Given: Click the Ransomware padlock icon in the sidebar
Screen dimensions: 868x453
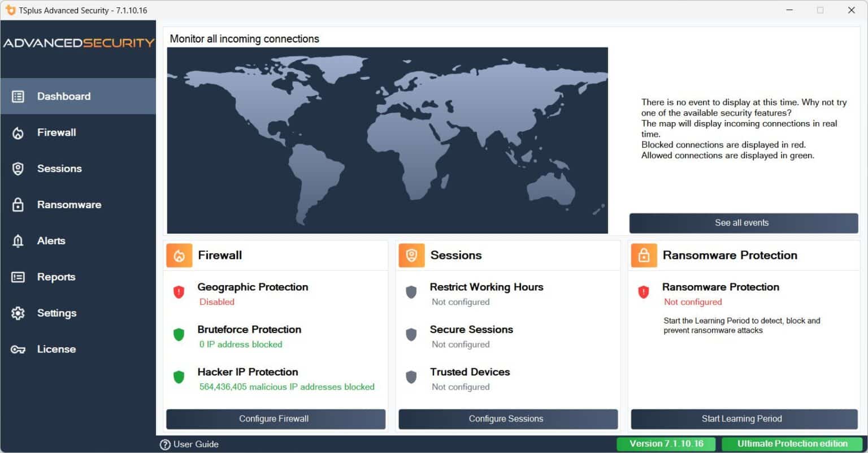Looking at the screenshot, I should pos(18,205).
